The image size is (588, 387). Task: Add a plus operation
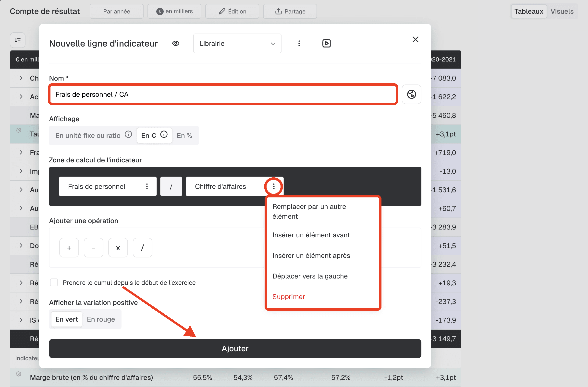[69, 248]
